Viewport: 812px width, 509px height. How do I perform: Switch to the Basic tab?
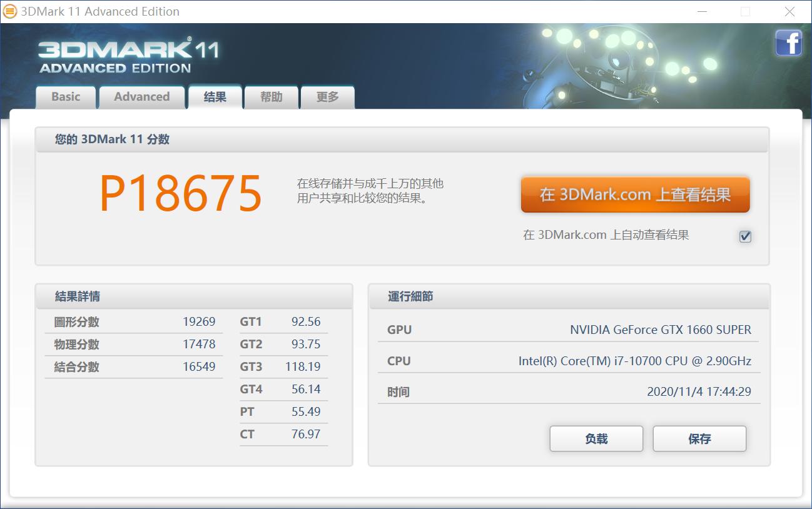click(65, 97)
